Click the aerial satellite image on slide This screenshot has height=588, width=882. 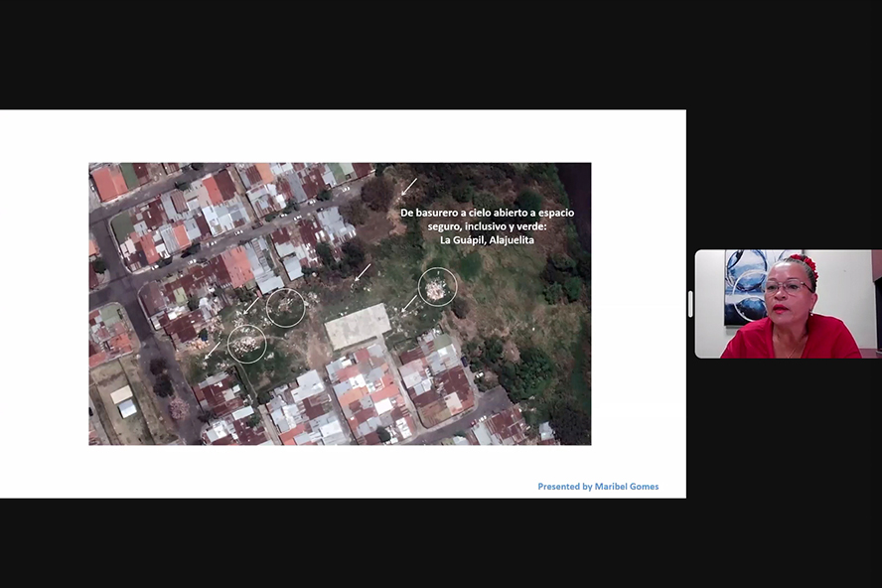(x=340, y=304)
